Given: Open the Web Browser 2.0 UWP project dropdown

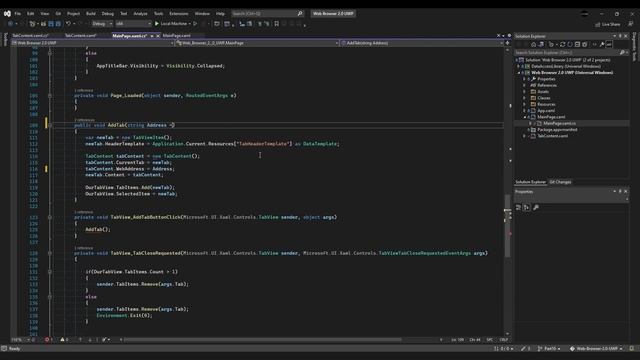Looking at the screenshot, I should click(x=92, y=43).
